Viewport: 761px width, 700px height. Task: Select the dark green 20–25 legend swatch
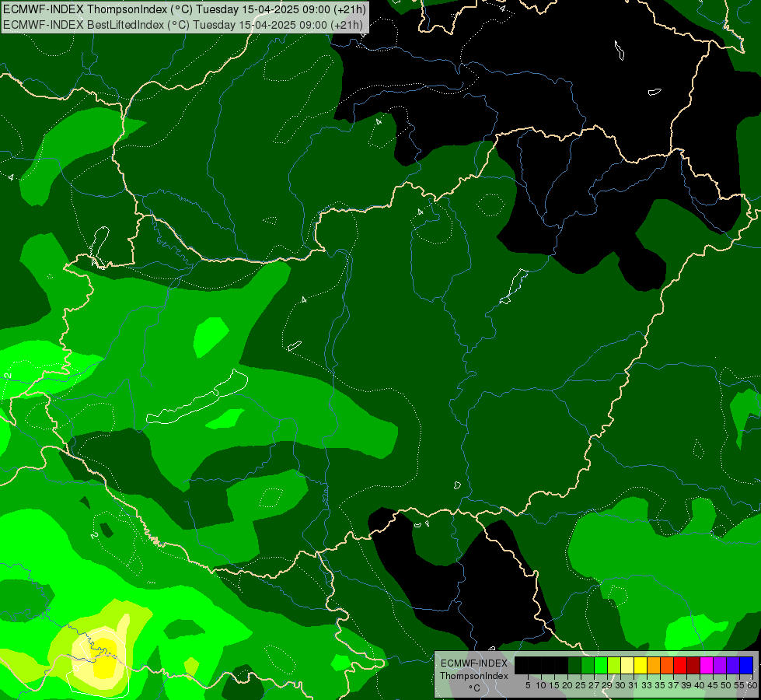pyautogui.click(x=574, y=665)
